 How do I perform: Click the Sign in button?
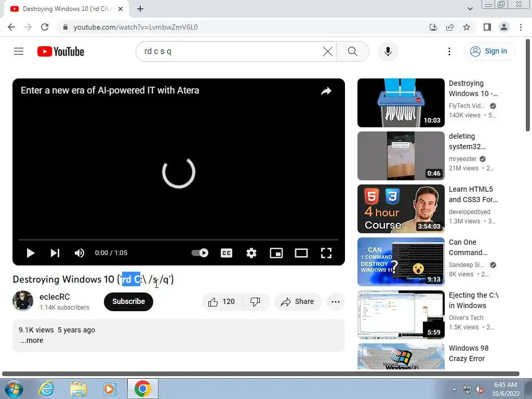coord(489,51)
